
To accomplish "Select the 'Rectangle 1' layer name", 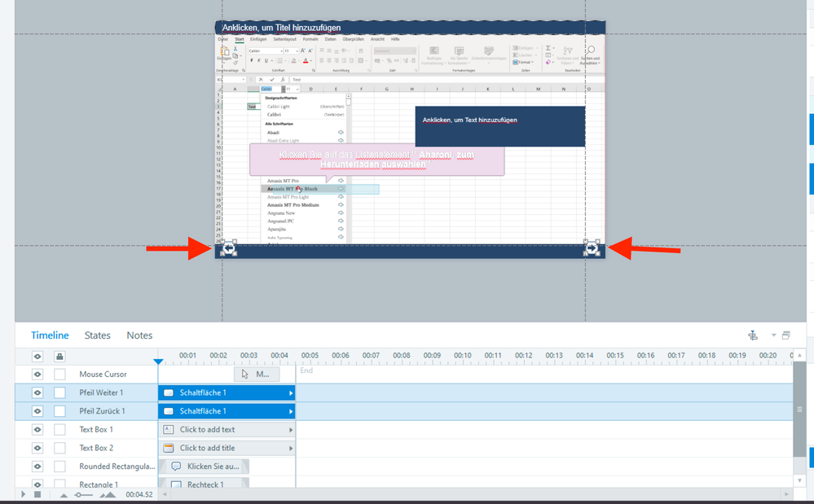I will coord(99,484).
